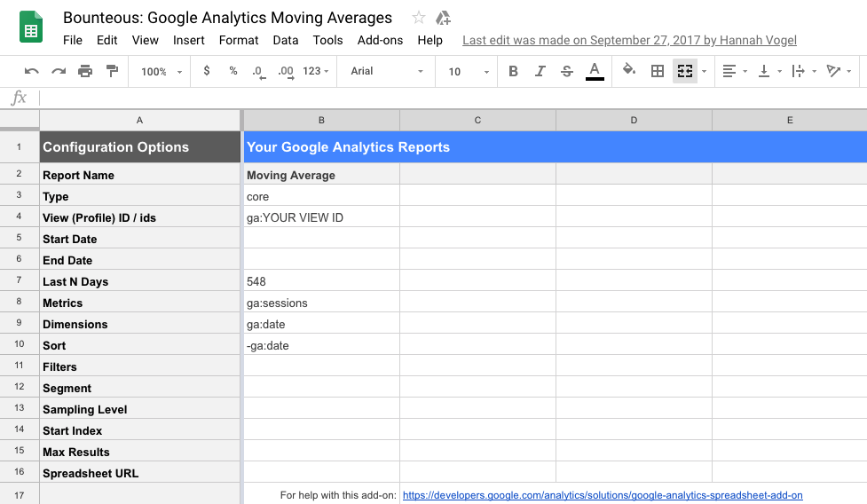Open horizontal align dropdown
This screenshot has width=867, height=504.
point(735,71)
